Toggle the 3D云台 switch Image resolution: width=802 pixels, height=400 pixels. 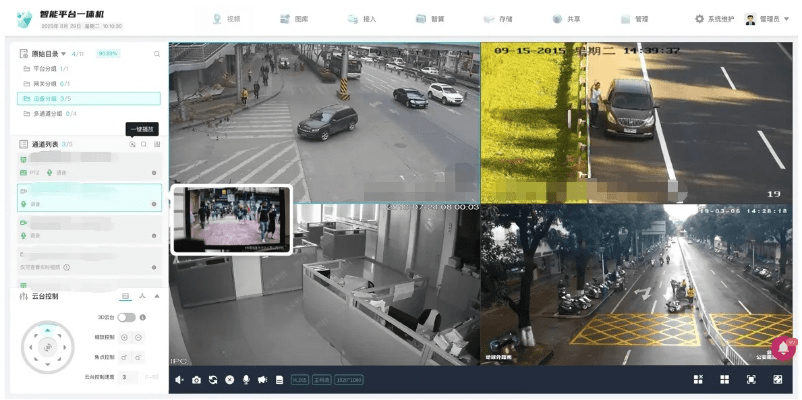[126, 317]
